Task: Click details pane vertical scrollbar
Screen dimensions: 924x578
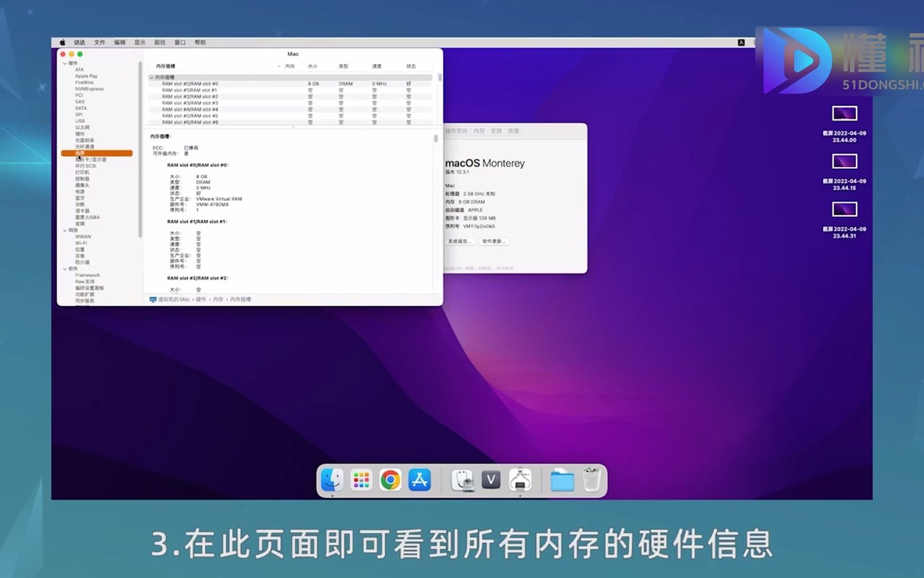Action: pos(436,139)
